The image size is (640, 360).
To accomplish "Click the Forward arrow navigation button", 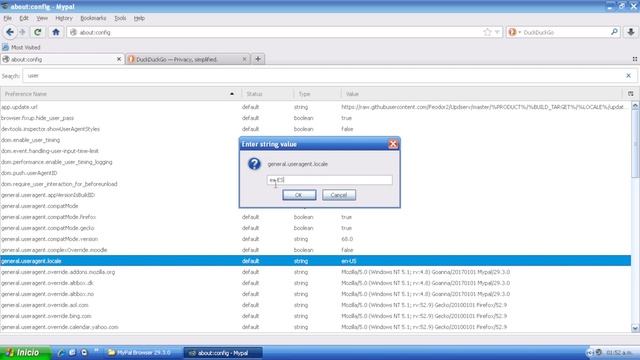I will (x=23, y=32).
